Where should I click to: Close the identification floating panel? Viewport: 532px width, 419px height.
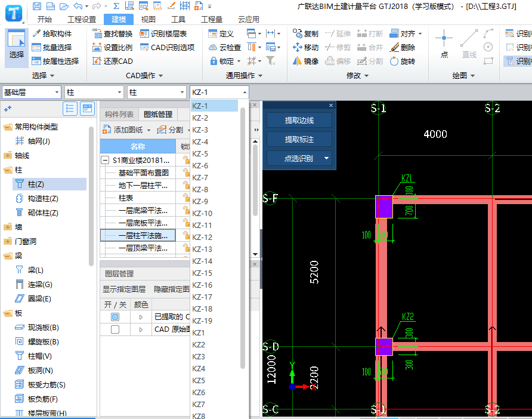[331, 106]
